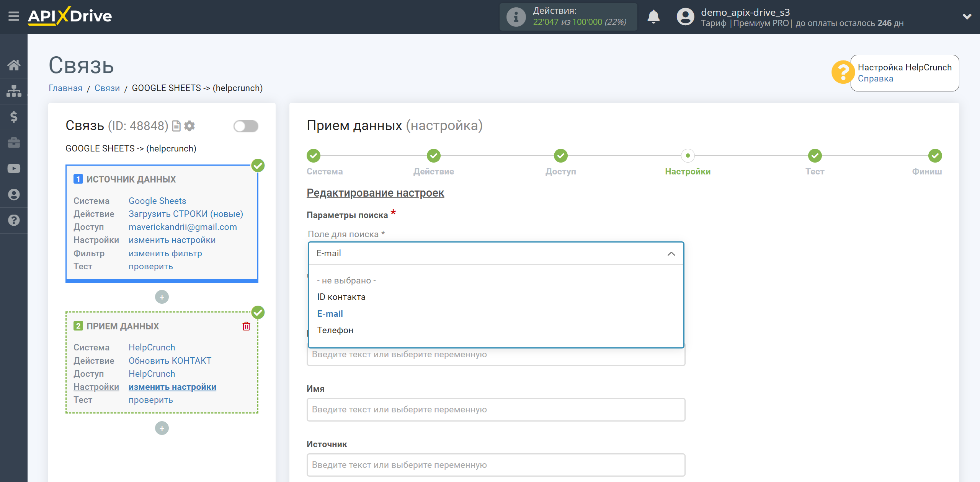Collapse the Поле для поиска dropdown
This screenshot has width=980, height=482.
point(496,253)
